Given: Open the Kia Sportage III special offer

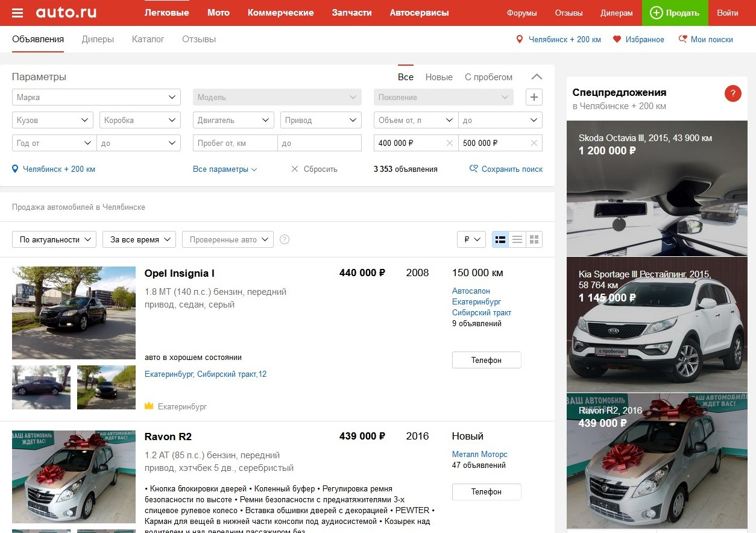Looking at the screenshot, I should 657,325.
